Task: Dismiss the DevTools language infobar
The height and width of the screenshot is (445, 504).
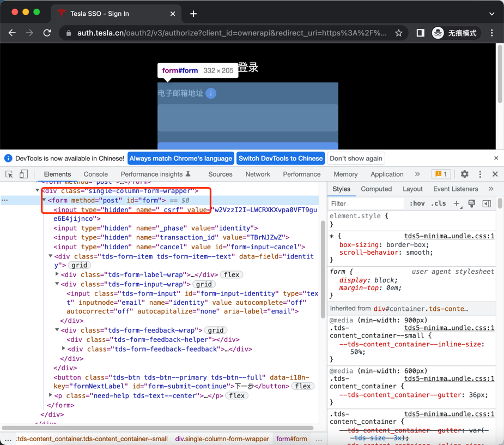Action: click(496, 158)
